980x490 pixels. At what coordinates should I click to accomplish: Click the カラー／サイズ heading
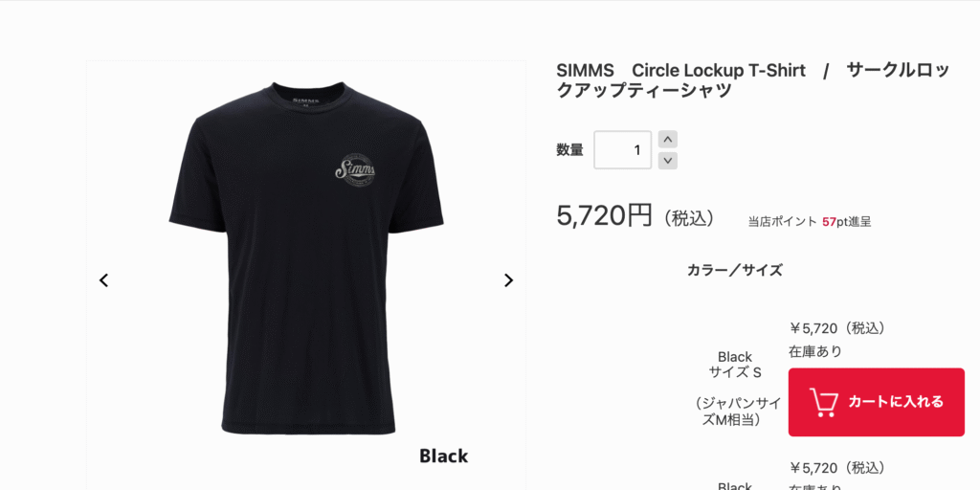click(x=734, y=270)
